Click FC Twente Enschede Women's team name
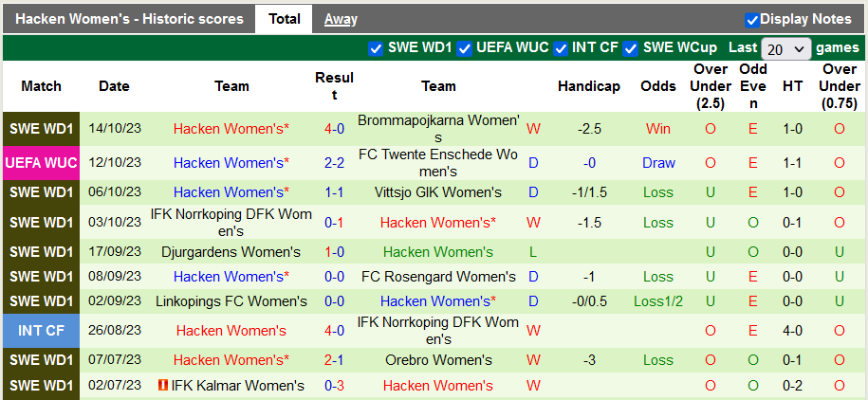This screenshot has width=868, height=400. coord(438,163)
